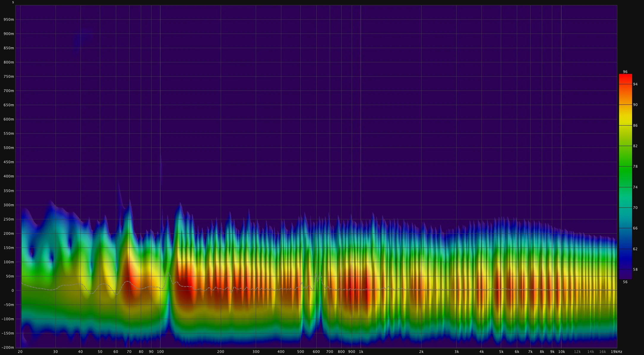The width and height of the screenshot is (644, 355).
Task: Select the "94" tick on the color scale
Action: point(635,84)
